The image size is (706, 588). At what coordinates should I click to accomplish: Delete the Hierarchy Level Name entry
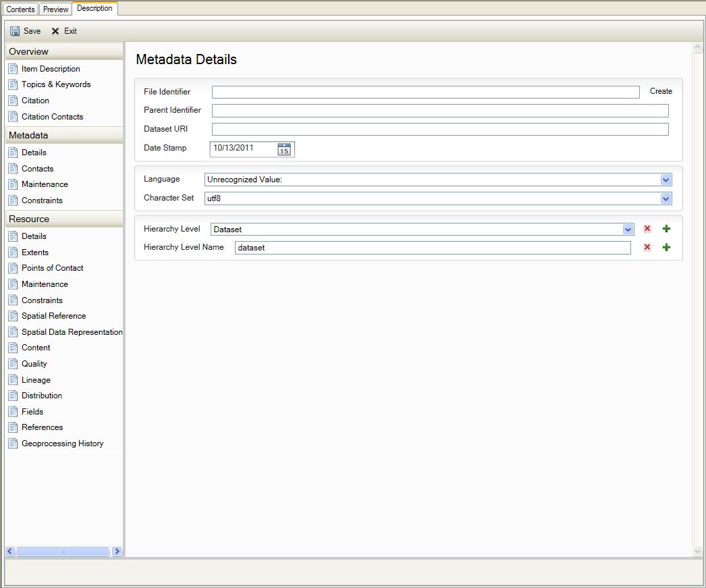tap(647, 248)
